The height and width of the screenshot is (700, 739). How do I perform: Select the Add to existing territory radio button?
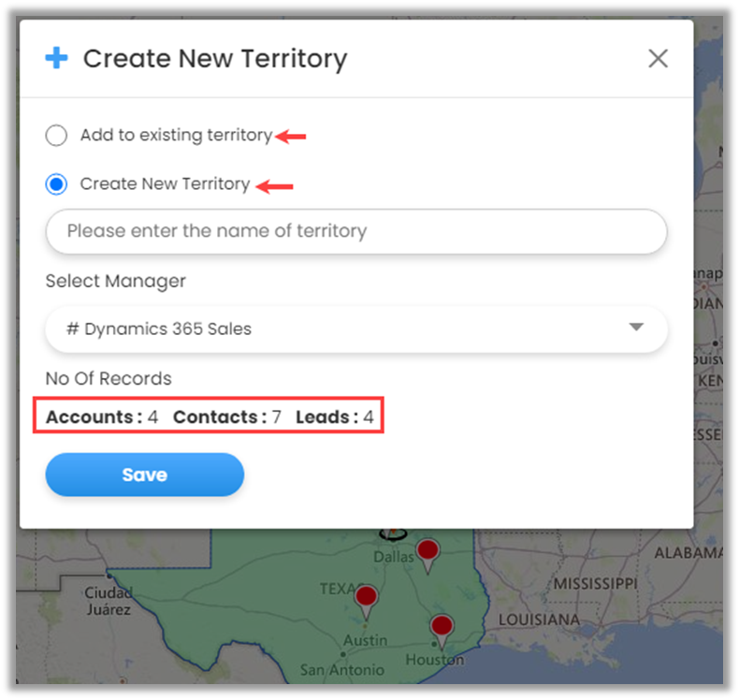coord(57,136)
